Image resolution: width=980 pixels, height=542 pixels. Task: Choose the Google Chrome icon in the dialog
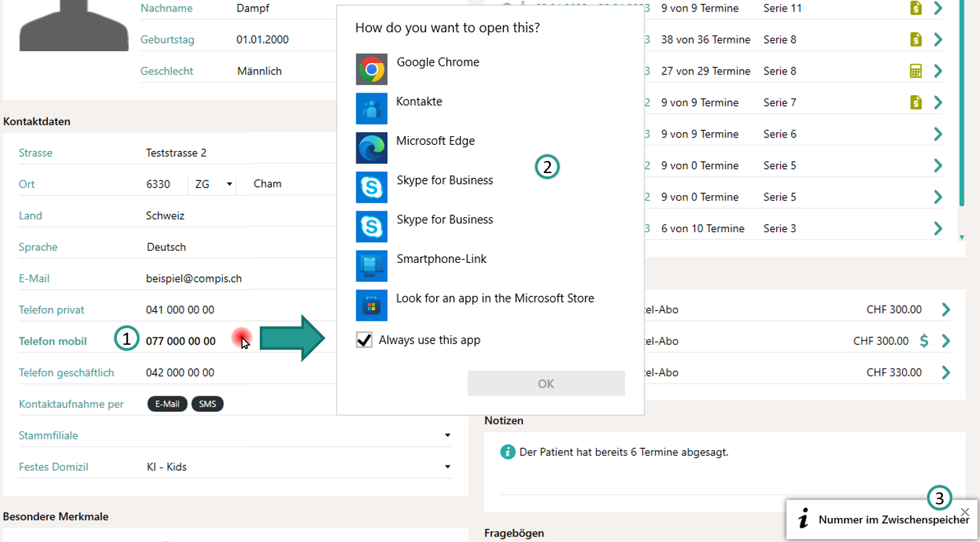coord(371,69)
